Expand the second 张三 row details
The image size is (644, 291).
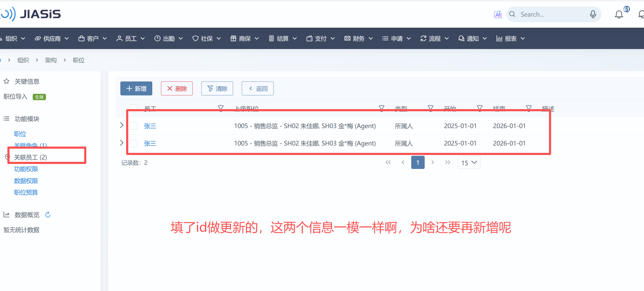coord(122,143)
